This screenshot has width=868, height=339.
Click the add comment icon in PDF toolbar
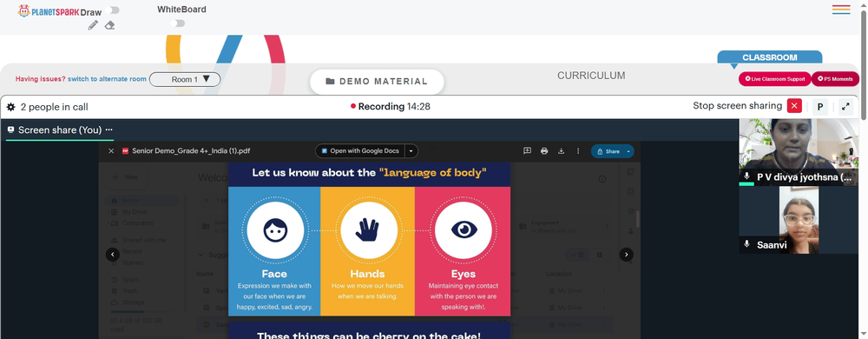527,150
